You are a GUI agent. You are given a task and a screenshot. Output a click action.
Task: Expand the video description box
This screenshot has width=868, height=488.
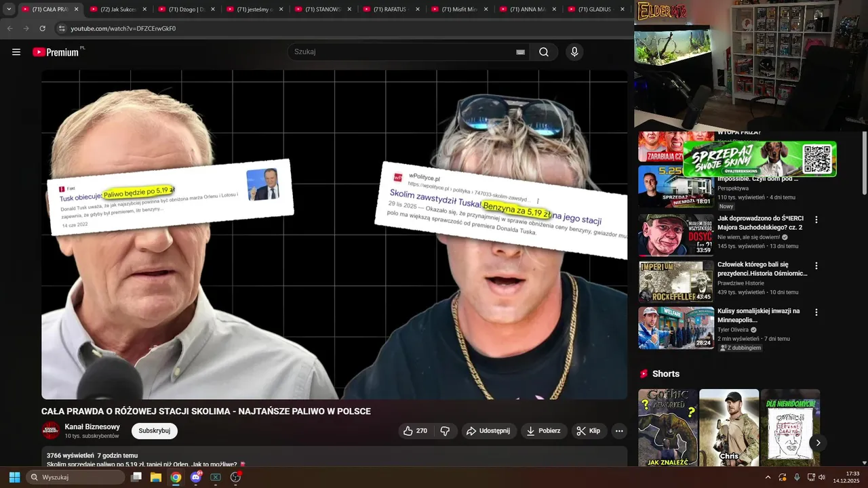click(334, 457)
